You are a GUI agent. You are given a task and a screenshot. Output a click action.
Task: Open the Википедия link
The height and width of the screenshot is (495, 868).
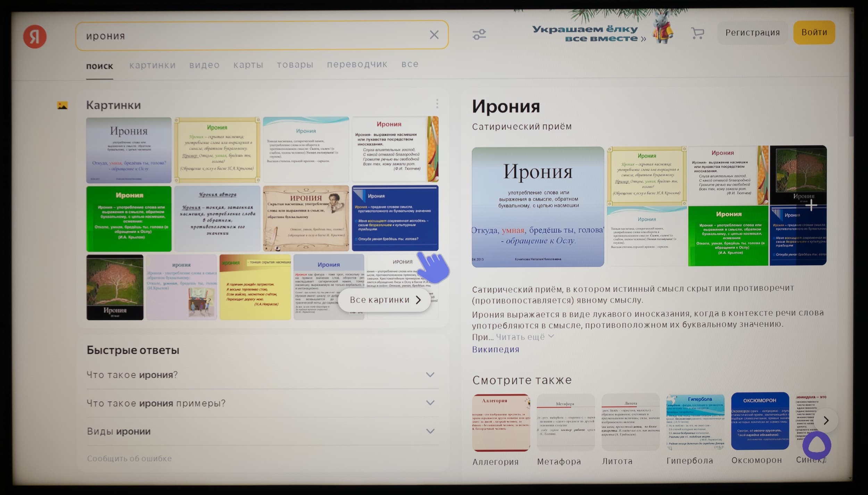pyautogui.click(x=495, y=349)
